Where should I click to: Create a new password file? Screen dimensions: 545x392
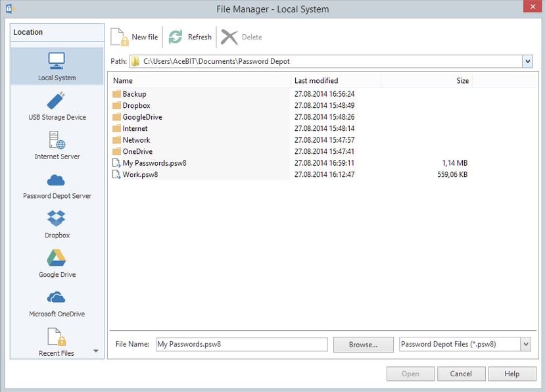pyautogui.click(x=135, y=37)
